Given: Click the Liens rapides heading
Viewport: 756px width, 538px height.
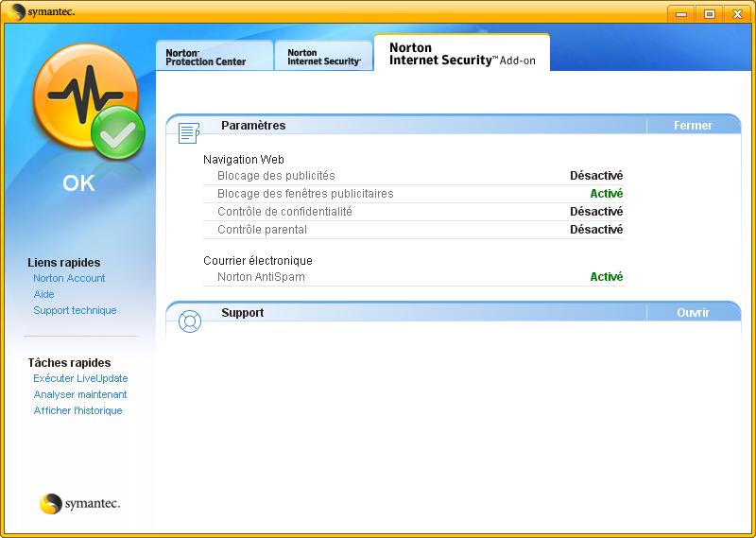Looking at the screenshot, I should (x=63, y=263).
